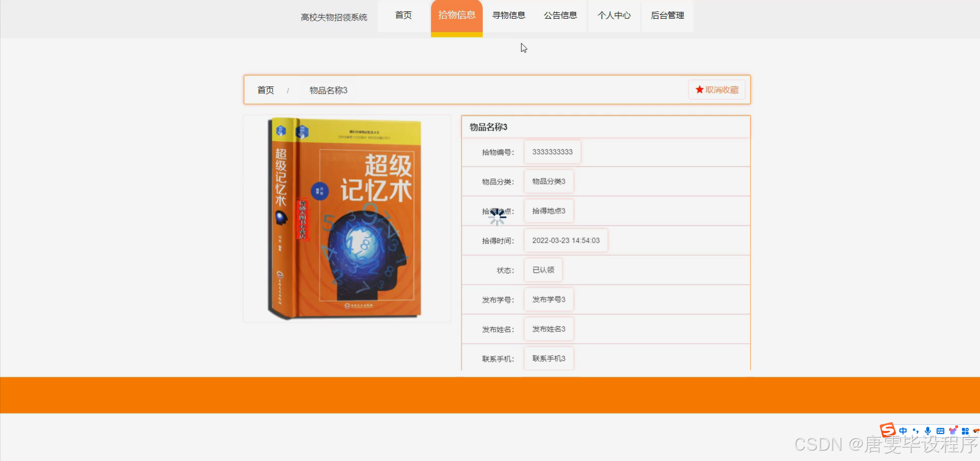Click the 拾得时间 label
The width and height of the screenshot is (980, 461).
click(x=498, y=241)
